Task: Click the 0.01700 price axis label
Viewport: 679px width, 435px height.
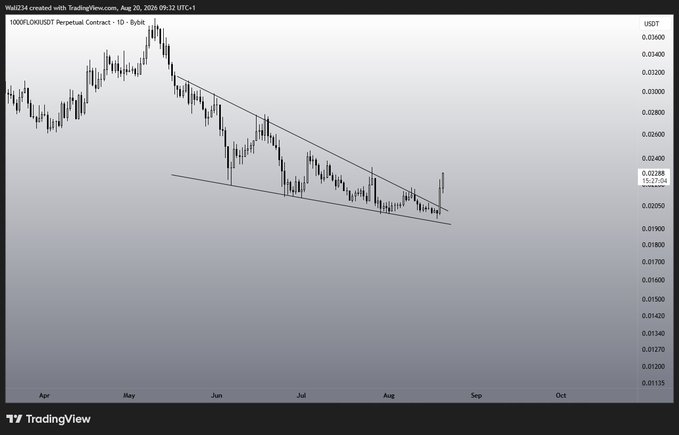Action: point(653,262)
